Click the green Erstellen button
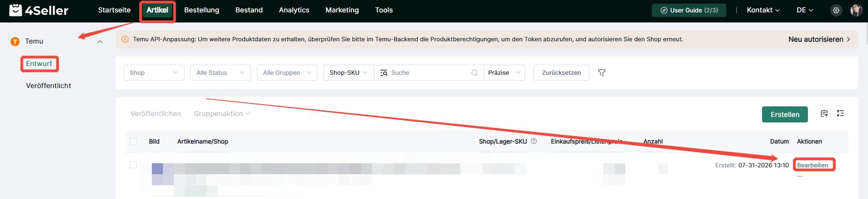 coord(785,114)
